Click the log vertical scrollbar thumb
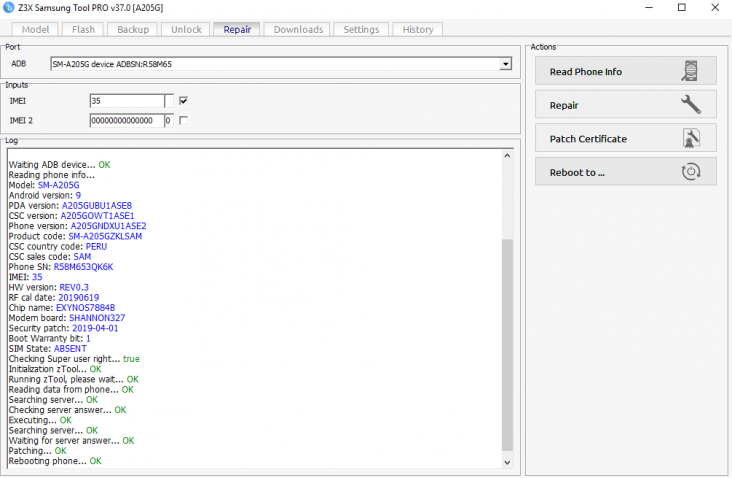The height and width of the screenshot is (478, 732). point(507,345)
